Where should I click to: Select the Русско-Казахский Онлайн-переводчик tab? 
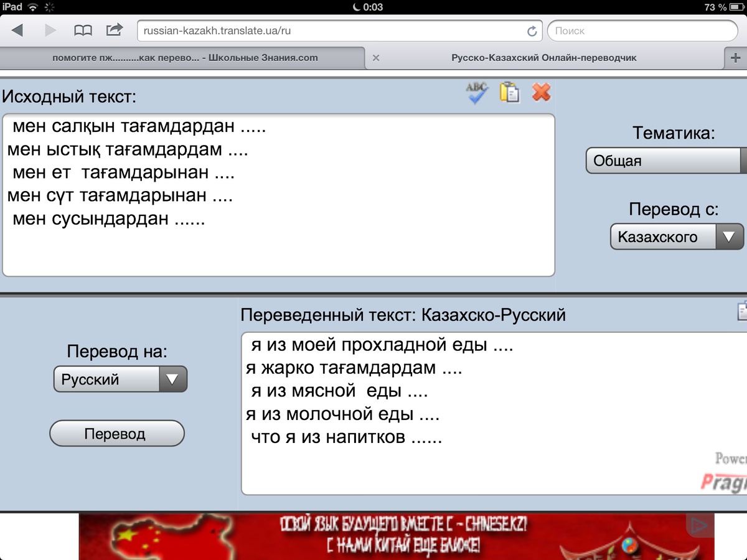click(x=543, y=58)
